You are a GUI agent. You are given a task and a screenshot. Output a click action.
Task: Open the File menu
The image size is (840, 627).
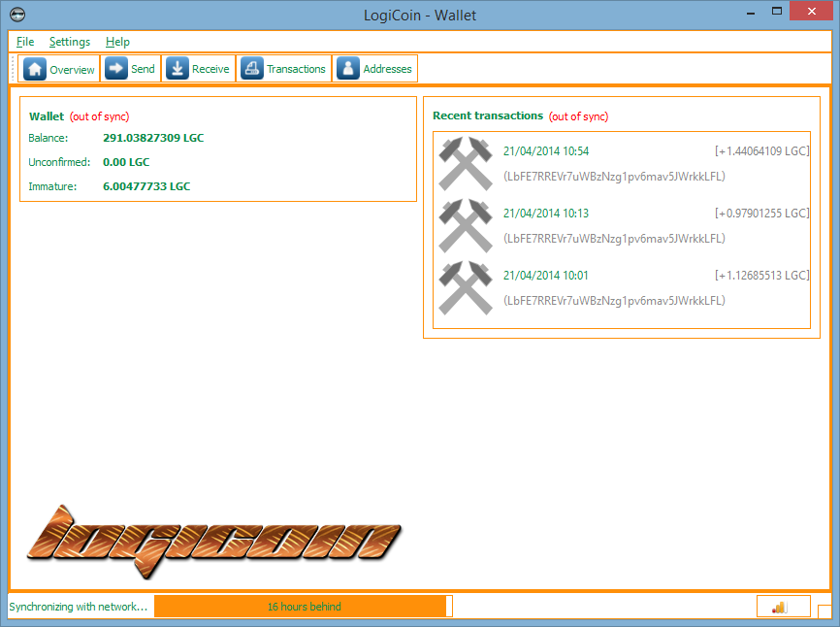tap(25, 42)
